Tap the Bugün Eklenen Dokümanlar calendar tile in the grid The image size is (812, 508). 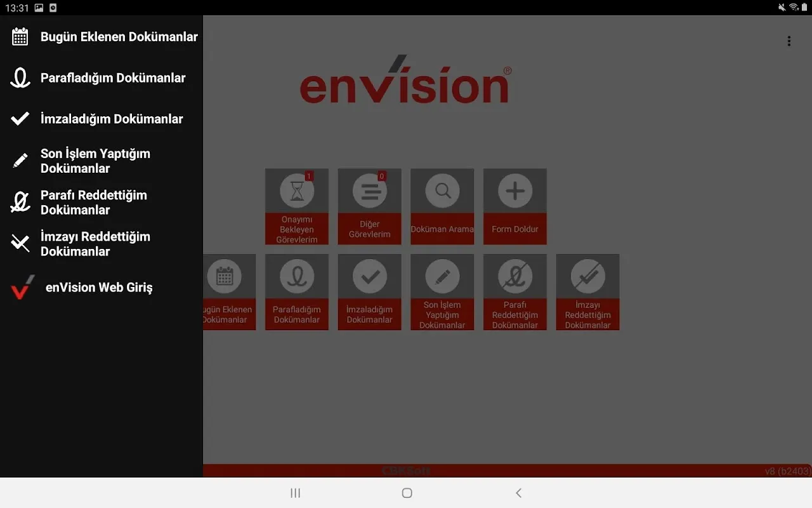click(x=229, y=292)
